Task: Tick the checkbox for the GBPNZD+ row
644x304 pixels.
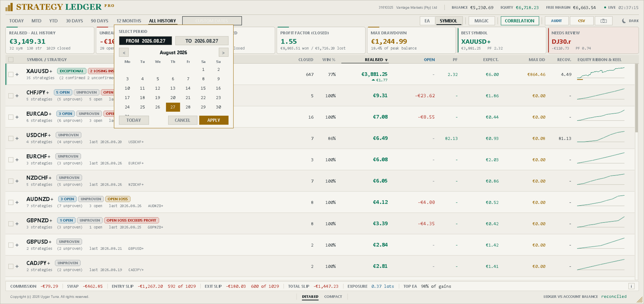Action: [11, 224]
